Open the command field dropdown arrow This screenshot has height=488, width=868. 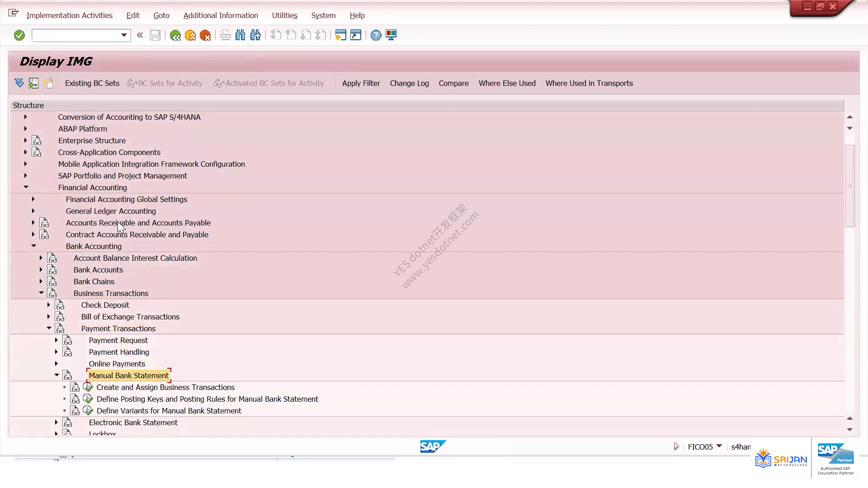click(124, 35)
